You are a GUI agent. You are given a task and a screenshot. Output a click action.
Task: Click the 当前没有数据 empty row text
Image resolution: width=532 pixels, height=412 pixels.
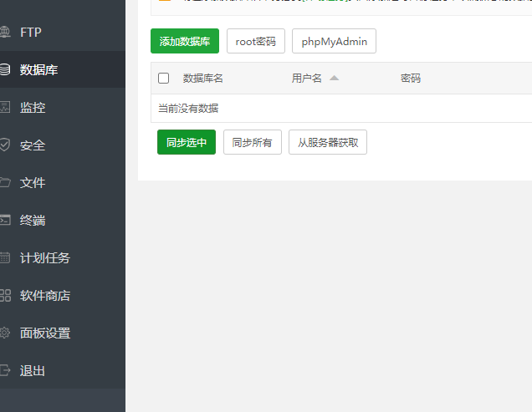tap(188, 109)
